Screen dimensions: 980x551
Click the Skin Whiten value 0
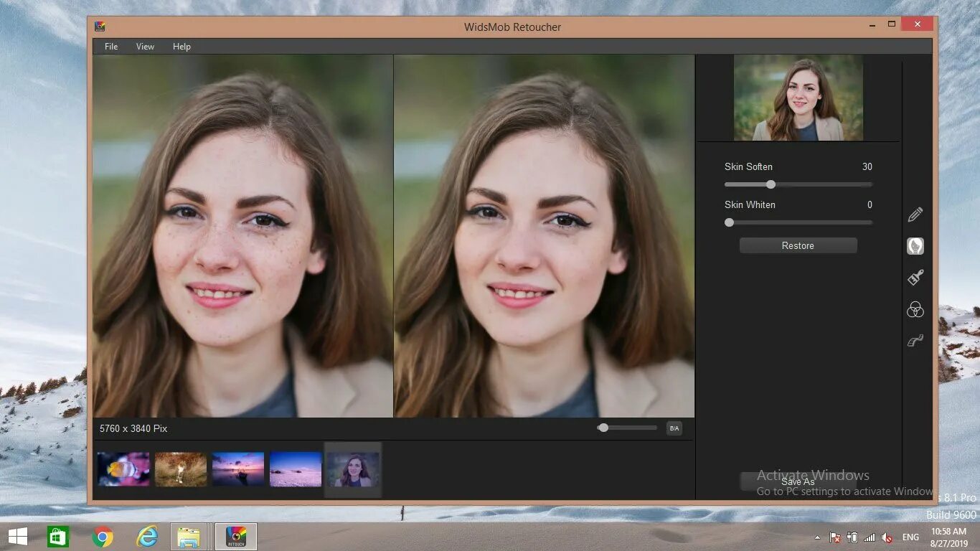870,204
